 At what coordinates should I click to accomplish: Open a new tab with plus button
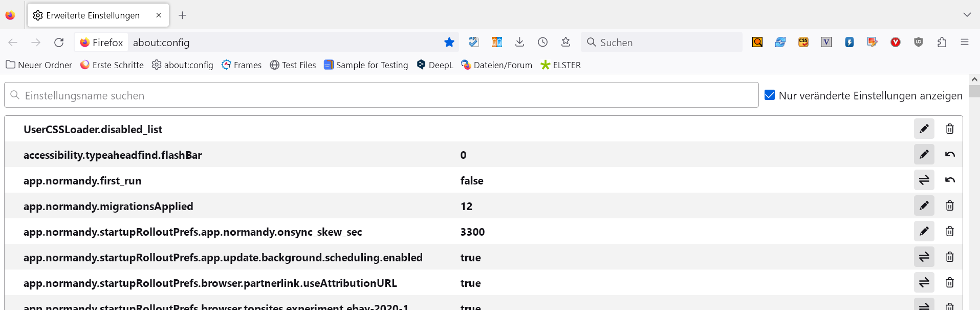pos(182,15)
